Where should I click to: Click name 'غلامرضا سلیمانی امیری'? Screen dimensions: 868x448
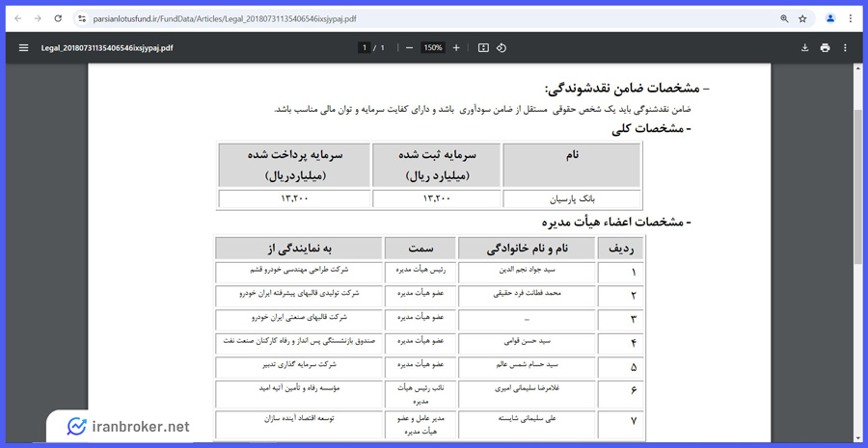tap(527, 389)
